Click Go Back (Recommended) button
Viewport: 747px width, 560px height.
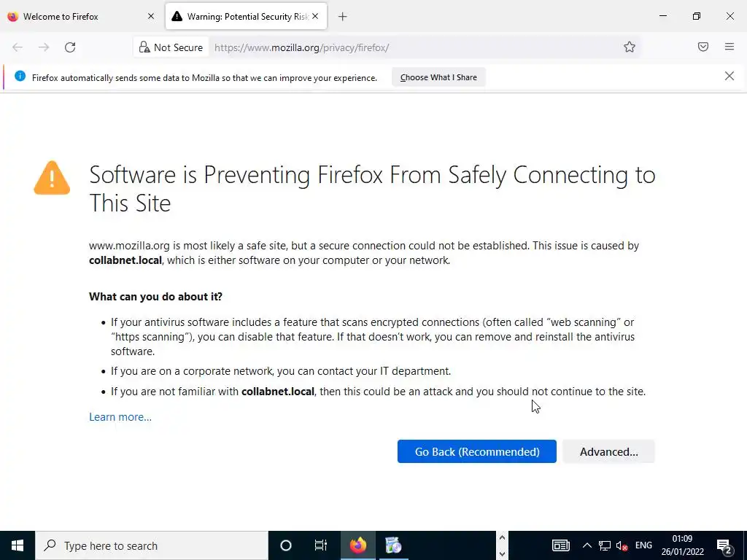[477, 451]
